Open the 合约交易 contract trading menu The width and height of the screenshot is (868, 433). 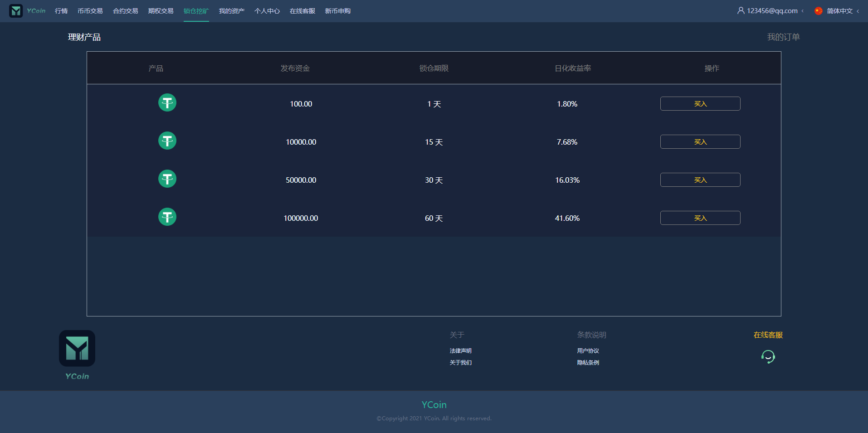click(x=125, y=11)
